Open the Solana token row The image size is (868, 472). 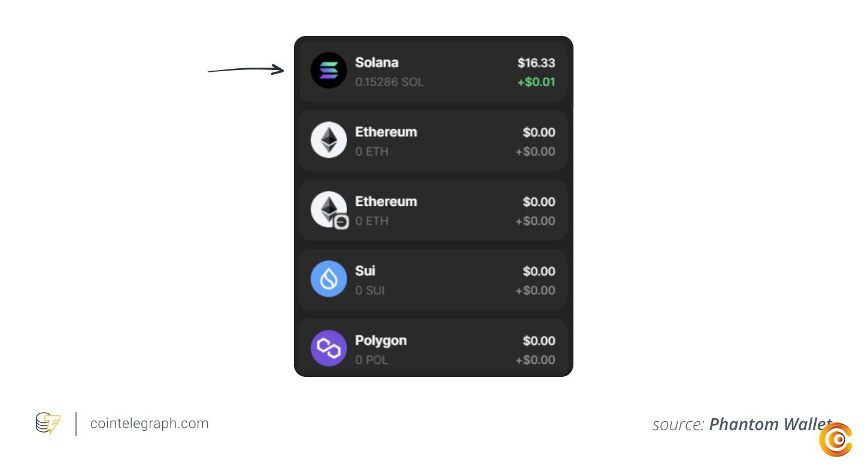point(433,71)
